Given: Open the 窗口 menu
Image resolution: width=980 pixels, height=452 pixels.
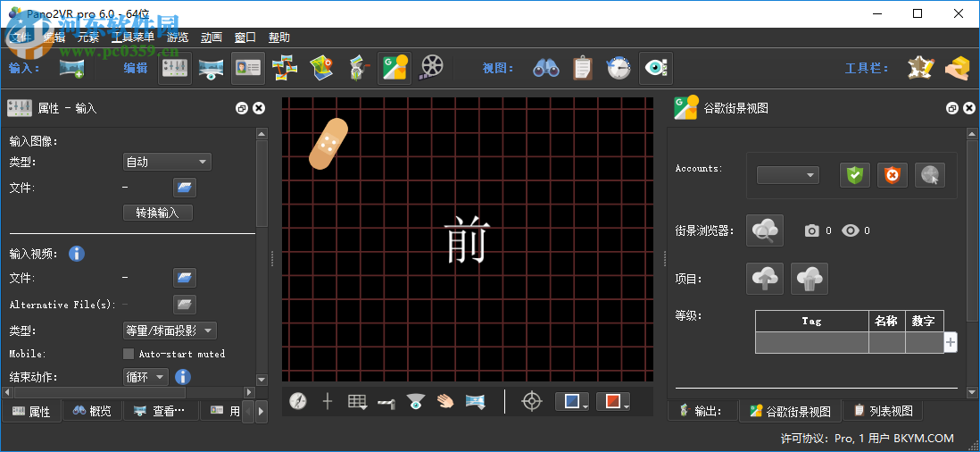Looking at the screenshot, I should click(x=245, y=38).
